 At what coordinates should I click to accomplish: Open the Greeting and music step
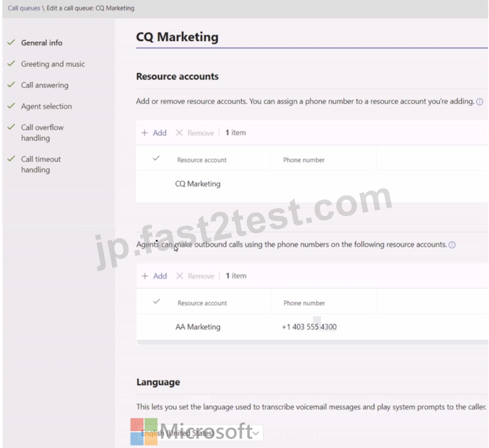point(53,64)
